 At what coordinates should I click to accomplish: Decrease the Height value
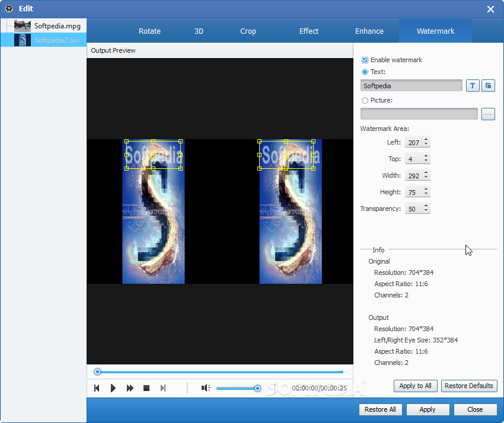click(x=426, y=194)
